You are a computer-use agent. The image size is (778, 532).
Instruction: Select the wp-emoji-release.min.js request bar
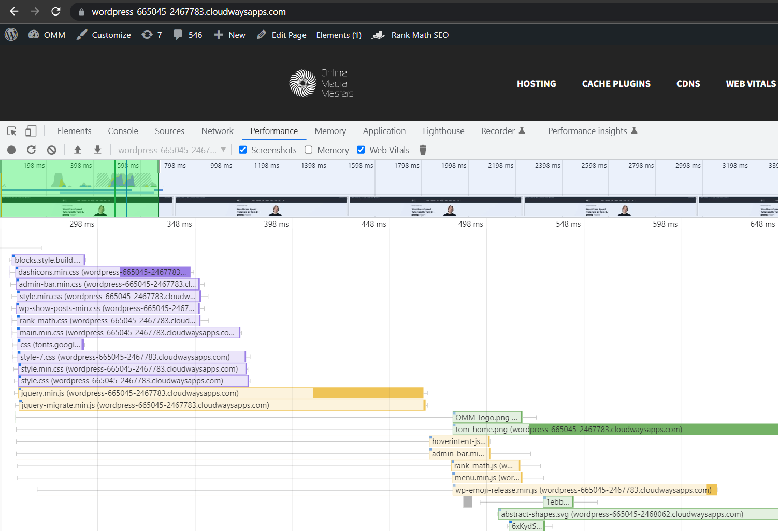coord(585,490)
